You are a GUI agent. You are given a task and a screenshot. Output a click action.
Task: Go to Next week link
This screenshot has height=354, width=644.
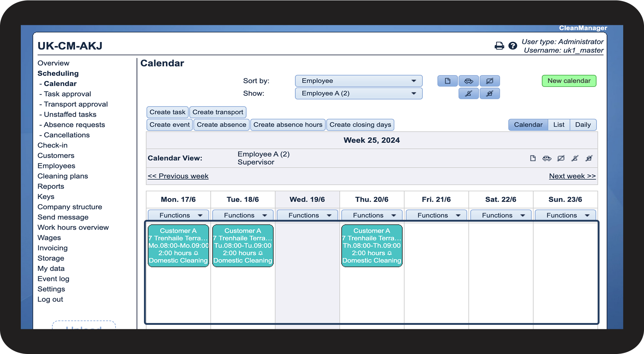point(572,176)
